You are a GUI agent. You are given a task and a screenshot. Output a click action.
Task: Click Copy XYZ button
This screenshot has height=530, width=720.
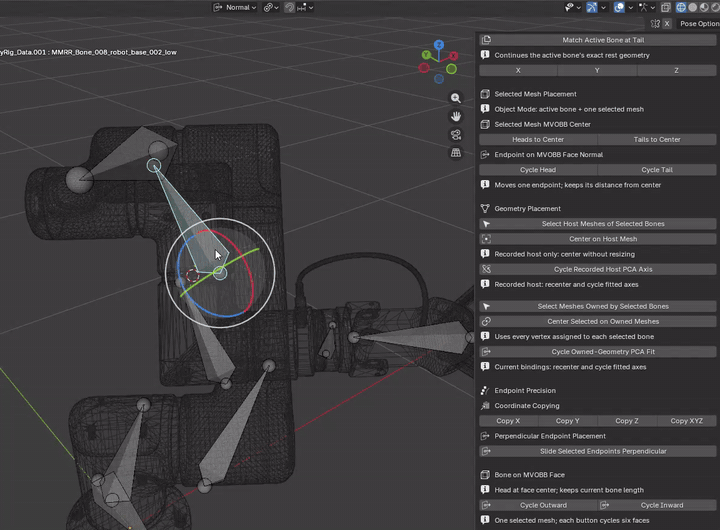point(686,421)
